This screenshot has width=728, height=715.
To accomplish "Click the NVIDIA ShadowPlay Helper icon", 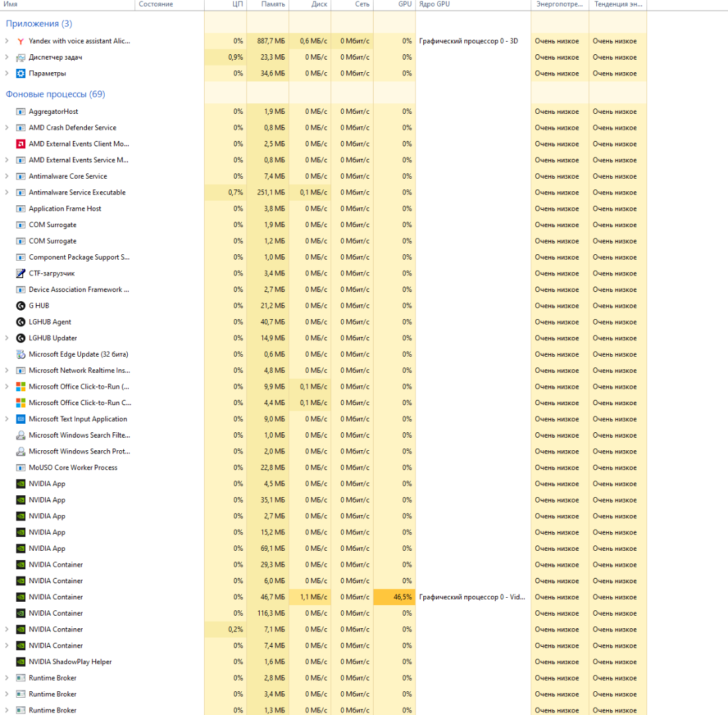I will point(21,662).
